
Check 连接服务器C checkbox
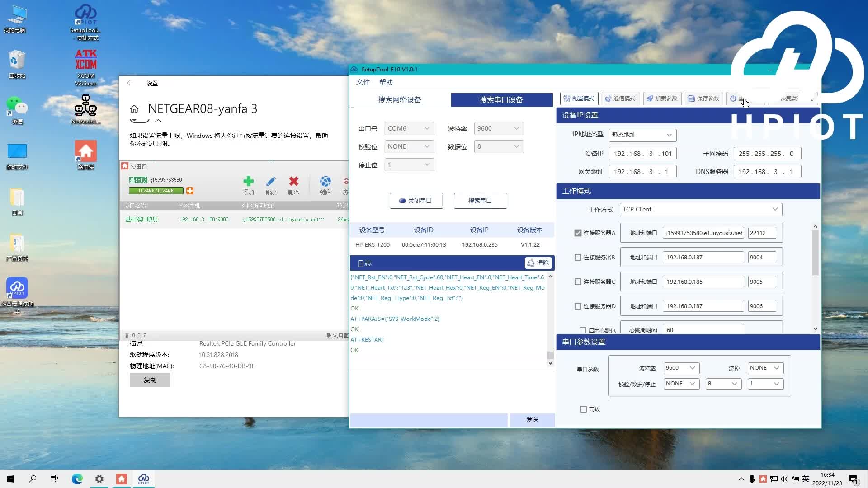[x=578, y=282]
